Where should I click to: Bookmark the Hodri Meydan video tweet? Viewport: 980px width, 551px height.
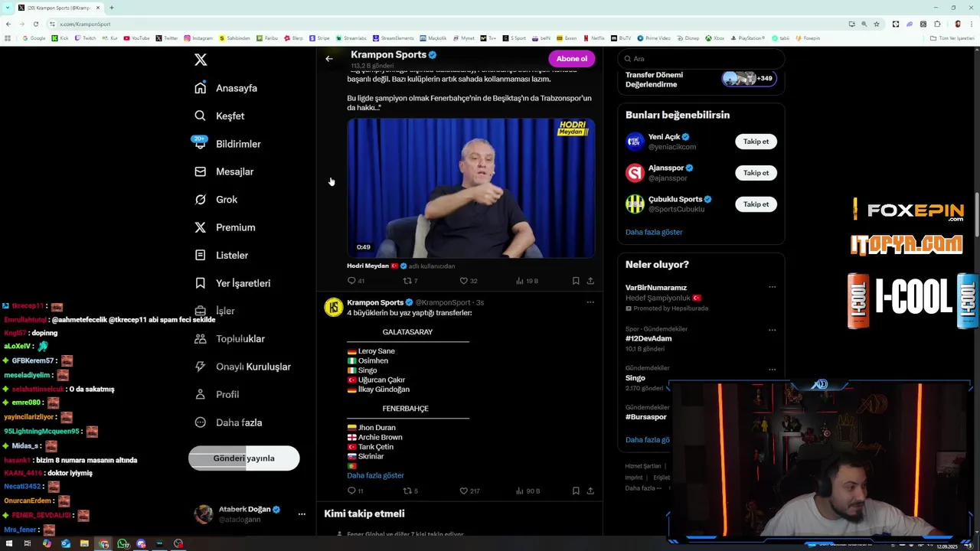click(x=576, y=281)
